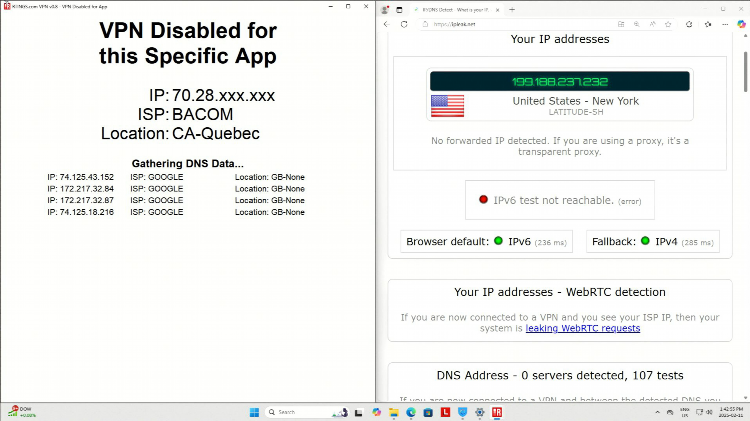Click DNS entry IP 74.125.43.152
The width and height of the screenshot is (750, 421).
pyautogui.click(x=80, y=177)
